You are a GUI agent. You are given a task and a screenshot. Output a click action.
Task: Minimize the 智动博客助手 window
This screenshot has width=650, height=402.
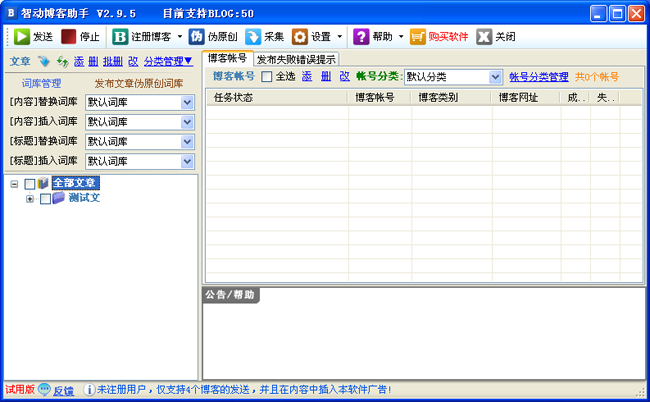point(598,14)
